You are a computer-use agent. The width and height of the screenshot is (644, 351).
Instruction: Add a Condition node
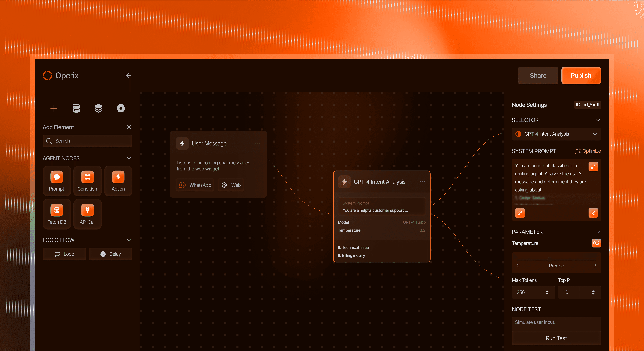pyautogui.click(x=87, y=181)
